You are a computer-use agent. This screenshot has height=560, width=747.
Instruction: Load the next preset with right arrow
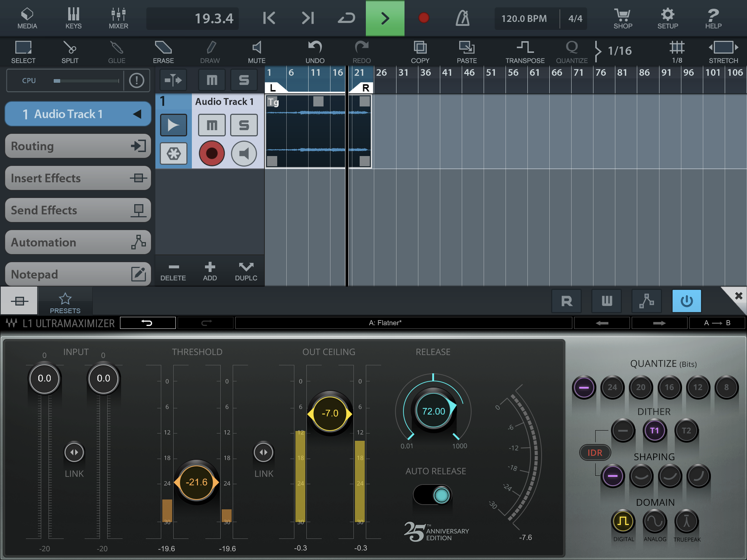(x=659, y=323)
